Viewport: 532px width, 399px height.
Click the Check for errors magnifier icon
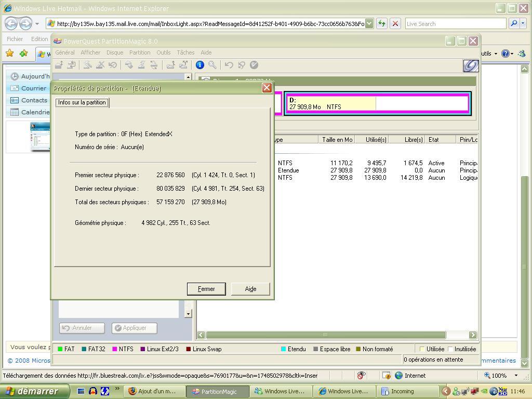[x=212, y=65]
